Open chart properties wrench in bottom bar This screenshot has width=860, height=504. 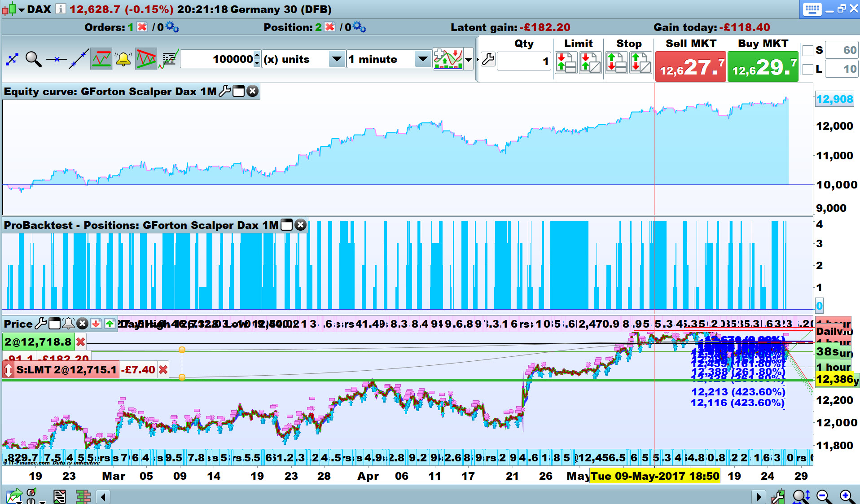(778, 496)
